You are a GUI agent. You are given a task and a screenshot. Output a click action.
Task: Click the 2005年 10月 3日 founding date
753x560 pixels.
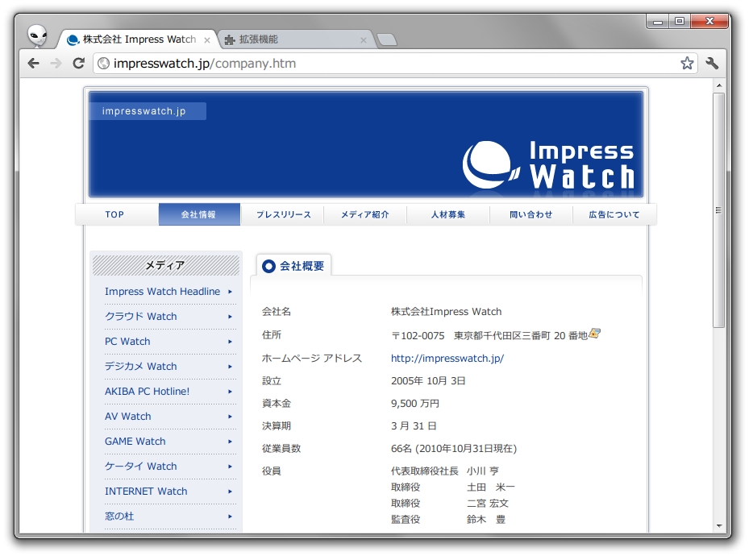pyautogui.click(x=428, y=380)
